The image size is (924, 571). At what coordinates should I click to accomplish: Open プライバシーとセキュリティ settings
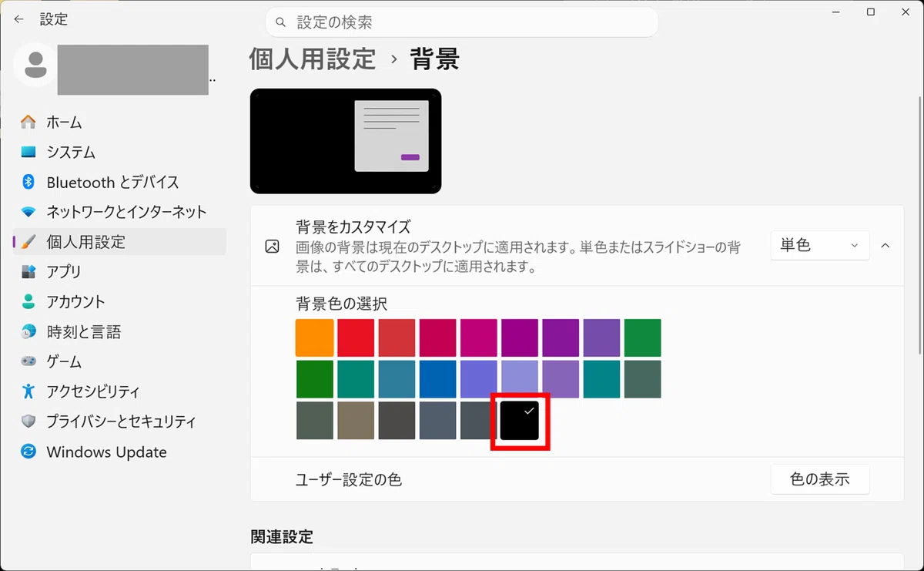coord(119,422)
